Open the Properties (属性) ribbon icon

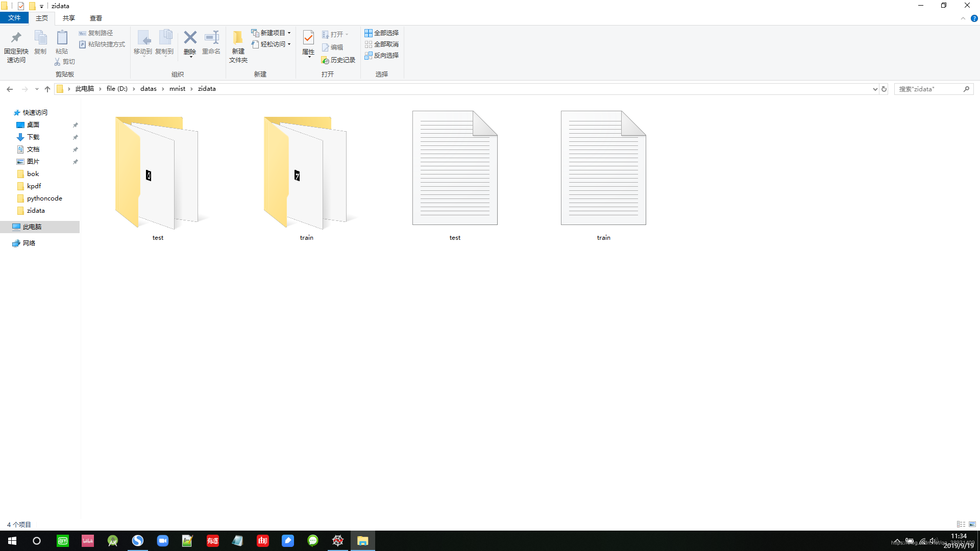[x=308, y=39]
